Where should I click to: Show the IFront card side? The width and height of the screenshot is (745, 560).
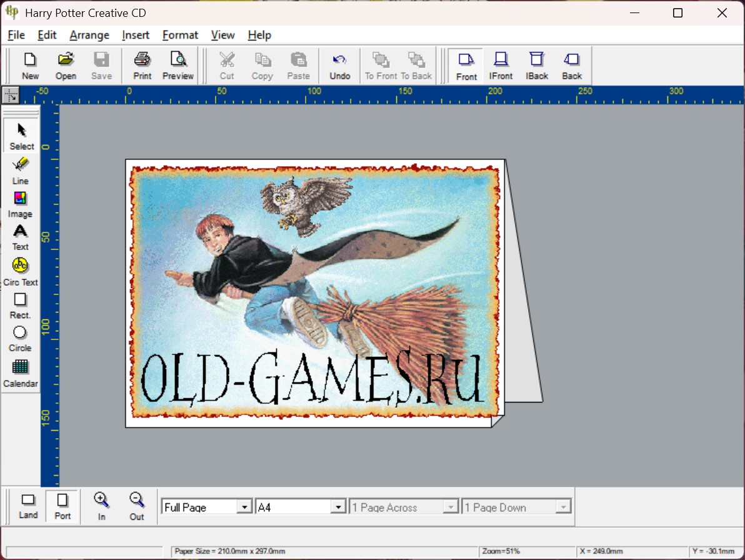tap(501, 66)
